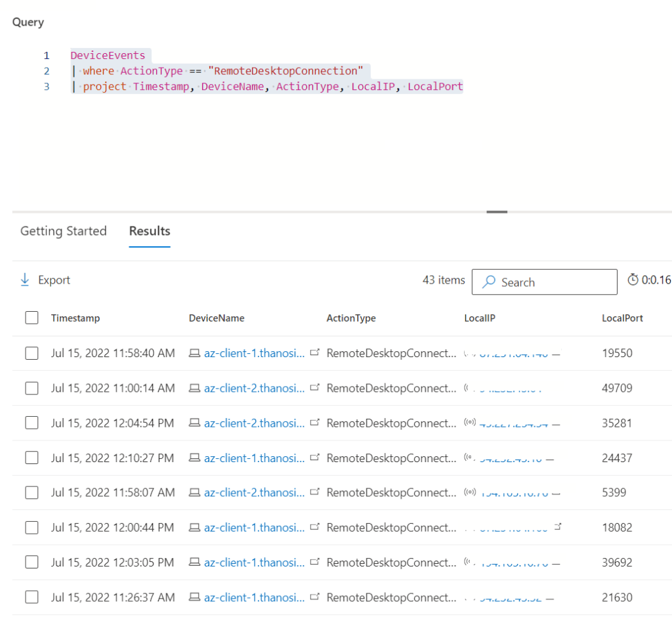The image size is (672, 619).
Task: Click the network icon beside port 35281
Action: click(x=470, y=423)
